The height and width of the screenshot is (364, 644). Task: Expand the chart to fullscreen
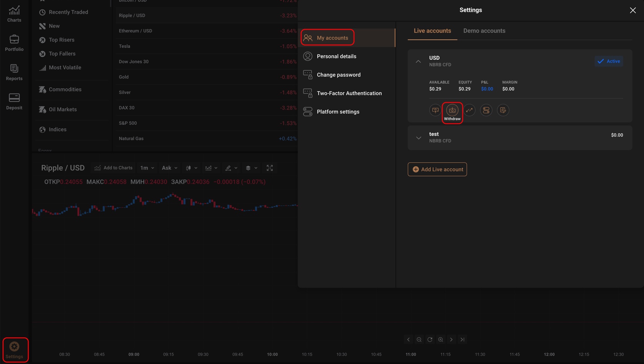(270, 168)
